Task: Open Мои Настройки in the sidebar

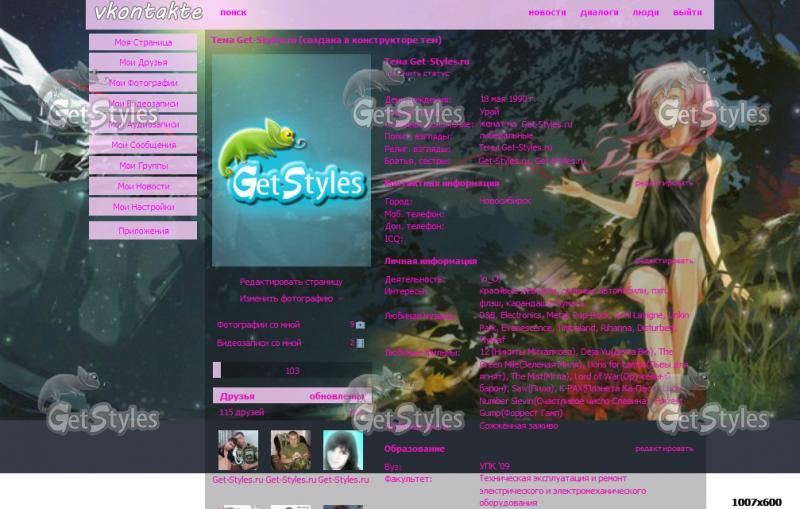Action: (143, 207)
